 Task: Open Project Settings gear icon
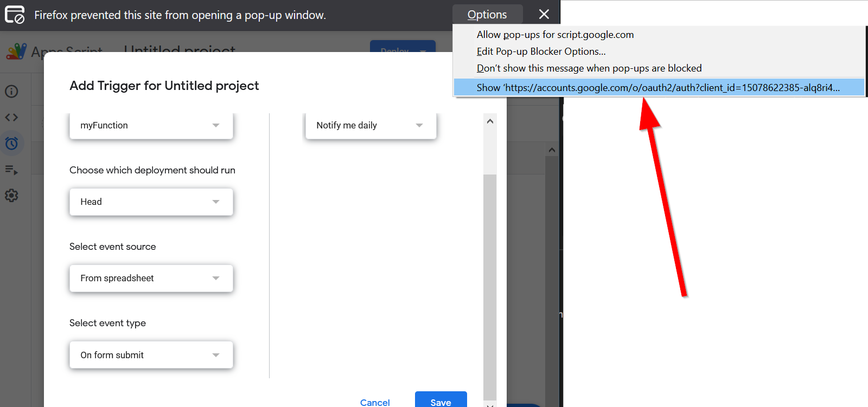[11, 196]
